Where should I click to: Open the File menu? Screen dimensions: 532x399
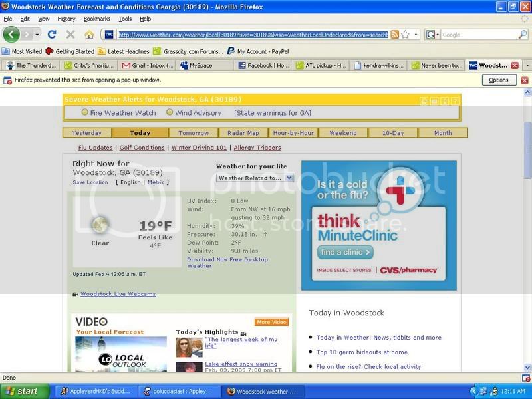pyautogui.click(x=8, y=19)
